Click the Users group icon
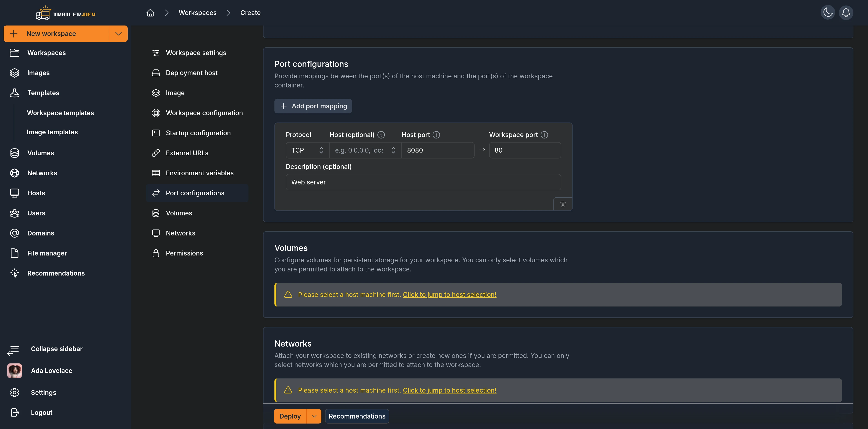 click(x=15, y=213)
